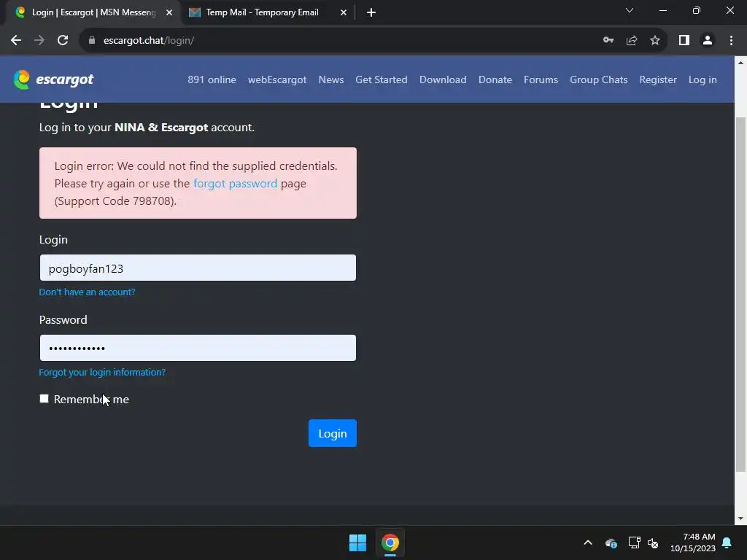747x560 pixels.
Task: Close the Temp Mail tab
Action: point(344,12)
